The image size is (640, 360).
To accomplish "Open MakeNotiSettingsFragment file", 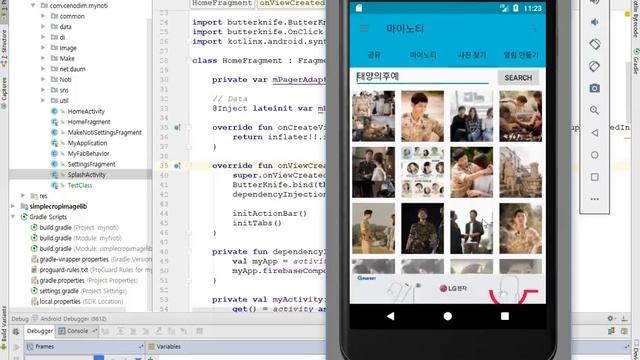I will point(104,132).
